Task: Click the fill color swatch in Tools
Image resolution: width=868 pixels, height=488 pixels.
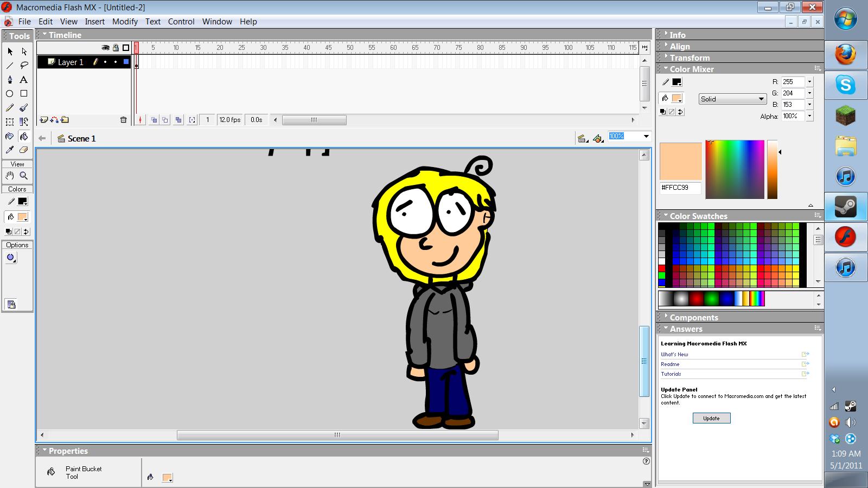Action: [22, 217]
